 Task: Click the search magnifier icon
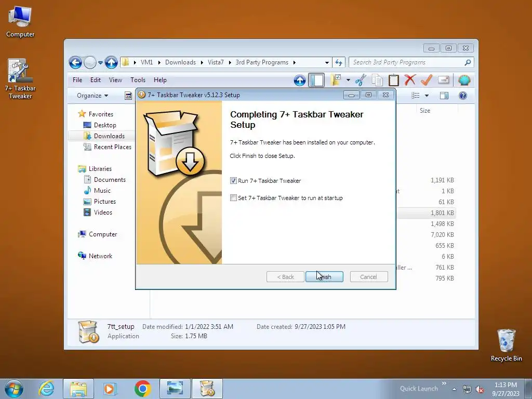pyautogui.click(x=468, y=62)
